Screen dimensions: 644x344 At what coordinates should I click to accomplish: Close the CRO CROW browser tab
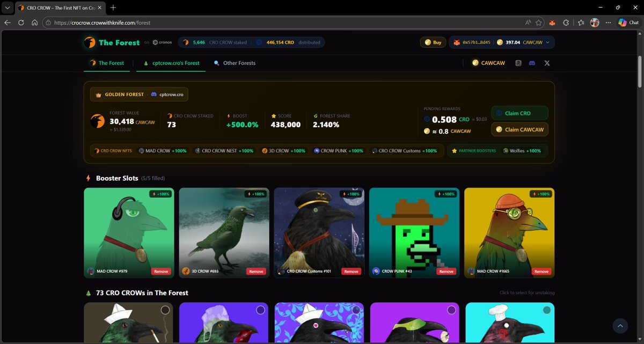(x=100, y=8)
